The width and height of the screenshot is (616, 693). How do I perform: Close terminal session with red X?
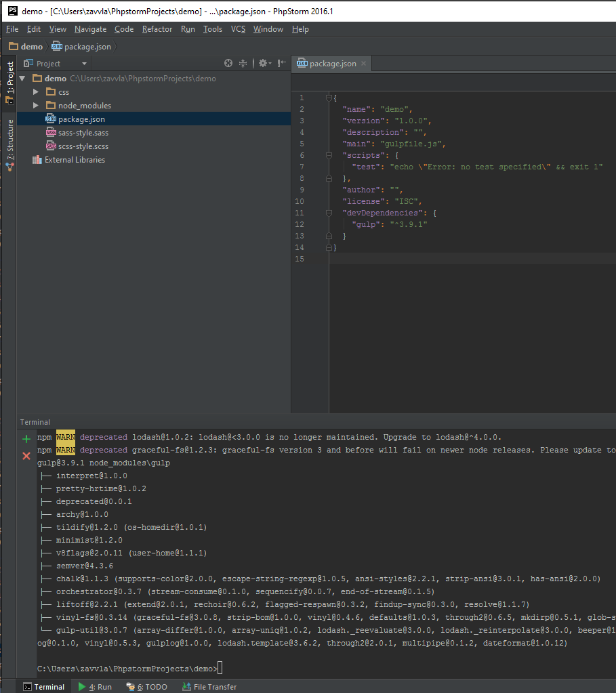coord(26,456)
